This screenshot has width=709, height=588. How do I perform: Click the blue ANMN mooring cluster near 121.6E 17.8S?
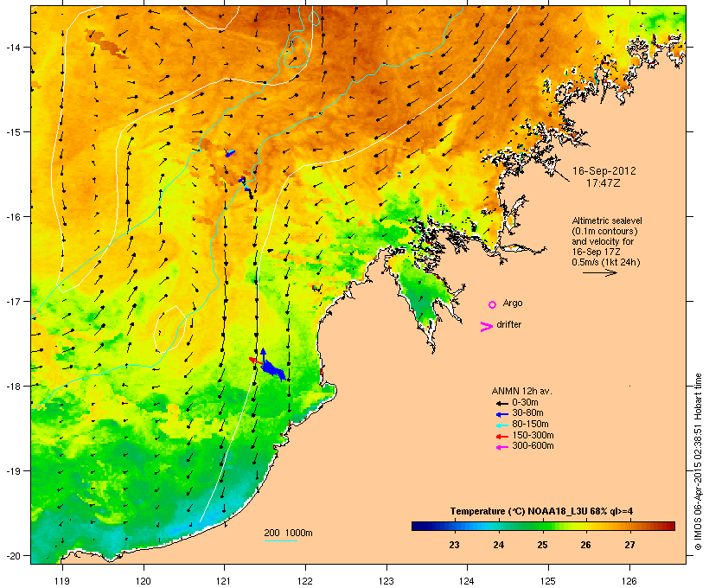(x=274, y=370)
